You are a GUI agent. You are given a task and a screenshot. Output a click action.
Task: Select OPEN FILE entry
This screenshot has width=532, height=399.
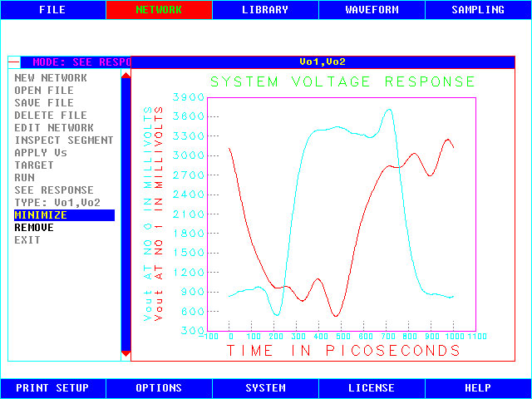(x=44, y=91)
